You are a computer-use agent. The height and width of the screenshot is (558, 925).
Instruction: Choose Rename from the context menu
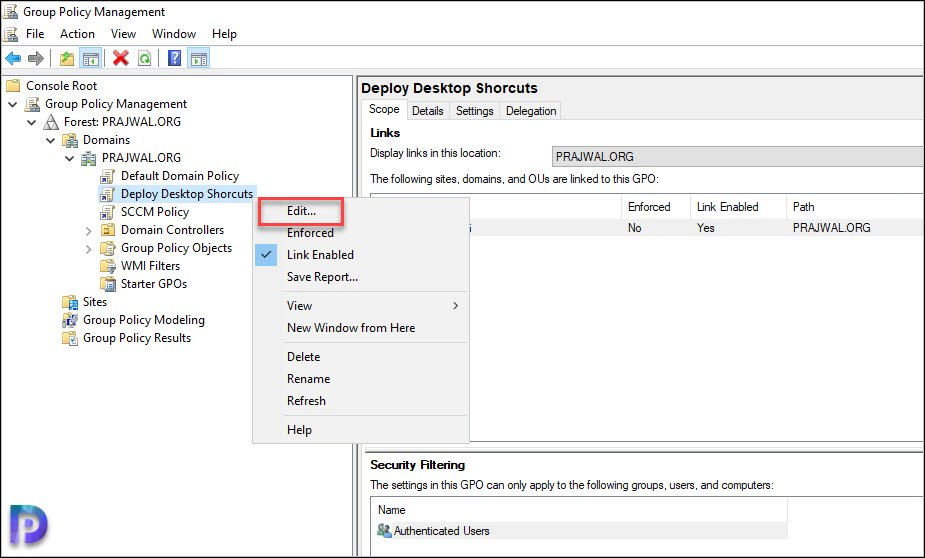(x=309, y=379)
